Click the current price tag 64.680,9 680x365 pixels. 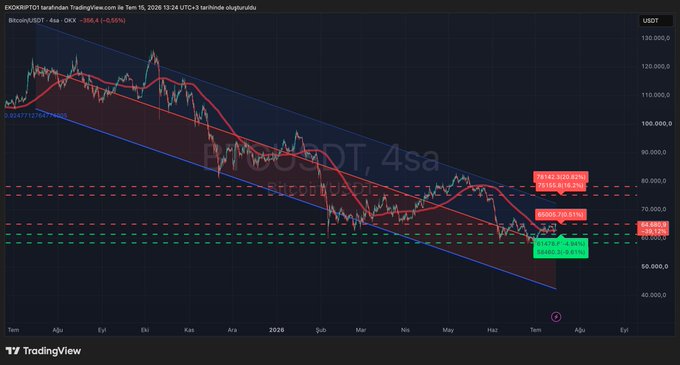tap(653, 228)
